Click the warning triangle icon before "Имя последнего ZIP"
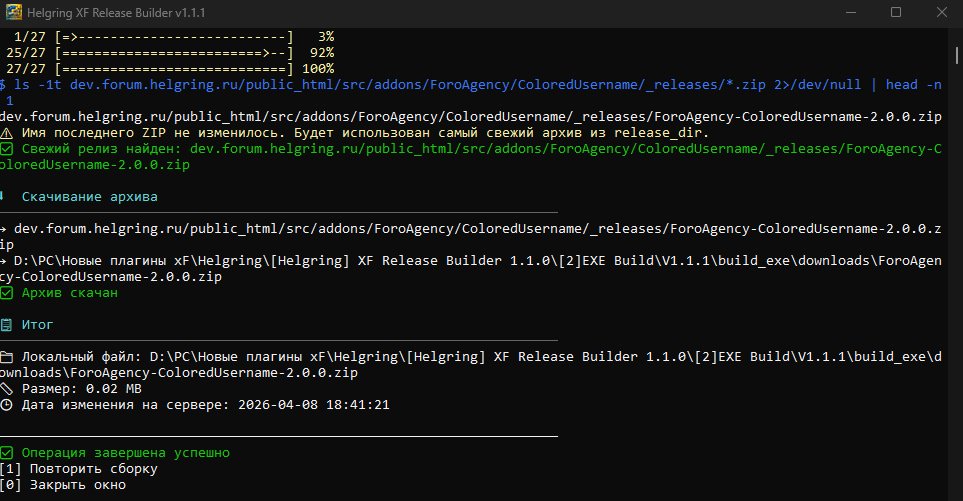Screen dimensions: 963x501 click(x=6, y=133)
